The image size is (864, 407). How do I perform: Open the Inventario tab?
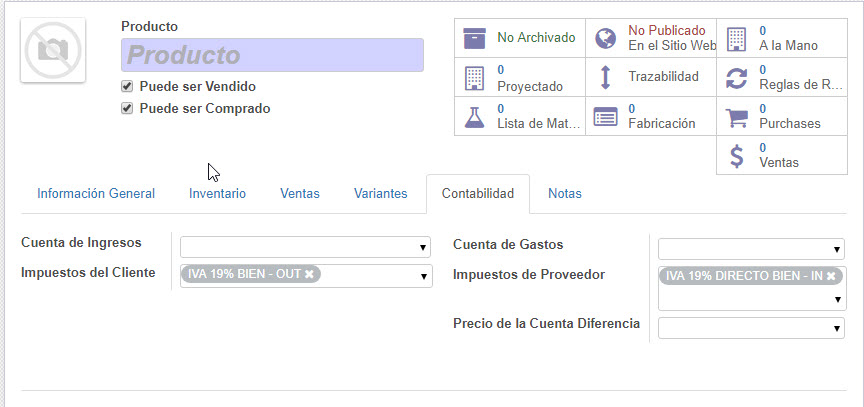(217, 194)
